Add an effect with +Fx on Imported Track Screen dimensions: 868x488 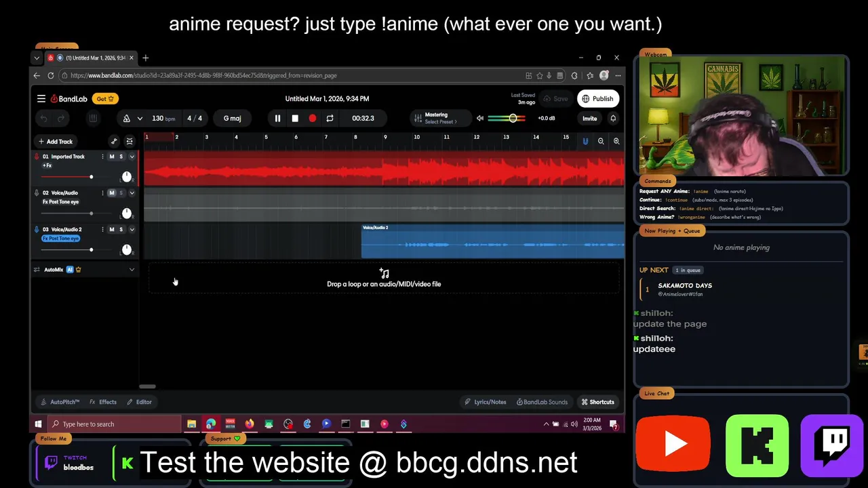(47, 165)
